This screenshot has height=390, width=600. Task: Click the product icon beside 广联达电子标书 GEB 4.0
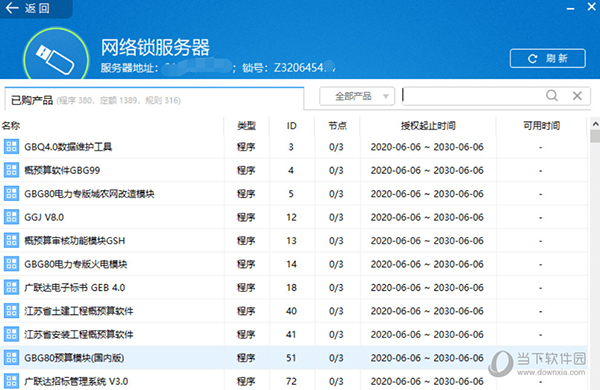11,287
